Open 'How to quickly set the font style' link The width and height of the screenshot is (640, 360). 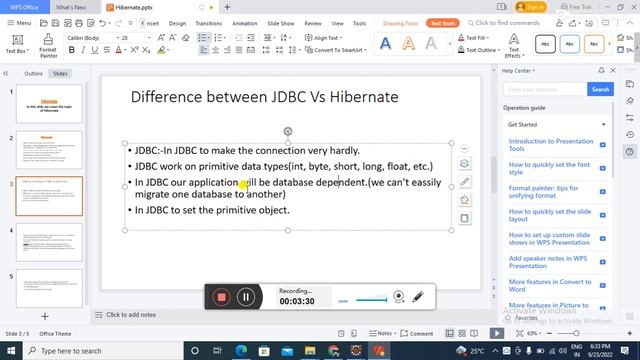[549, 168]
